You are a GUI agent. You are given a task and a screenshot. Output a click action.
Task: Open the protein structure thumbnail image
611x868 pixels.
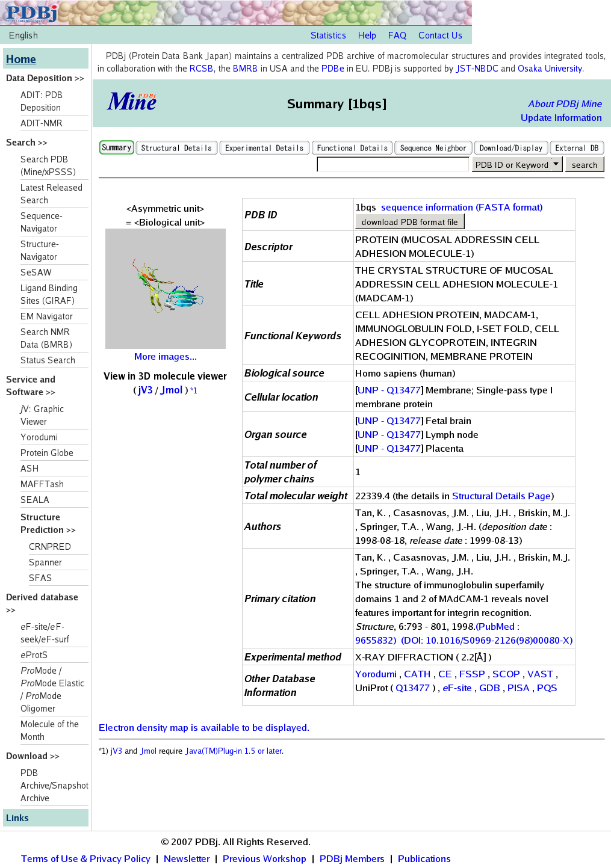[166, 289]
